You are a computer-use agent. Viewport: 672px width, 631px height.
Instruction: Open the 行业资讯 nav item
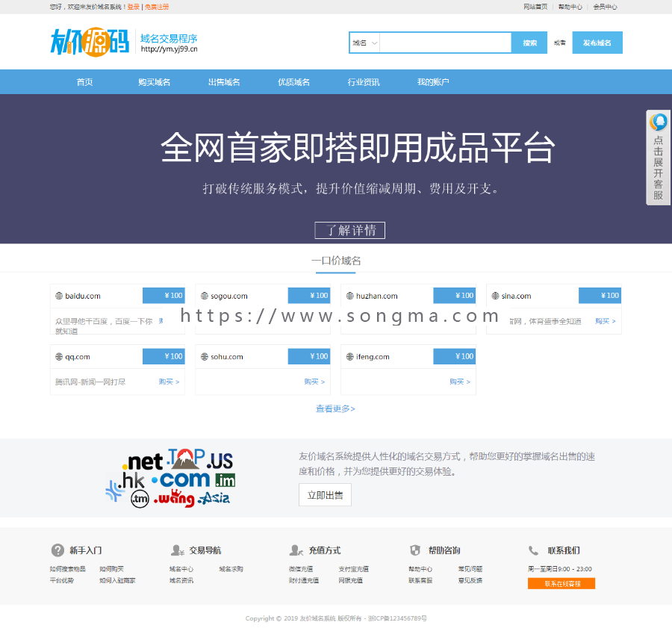point(364,82)
